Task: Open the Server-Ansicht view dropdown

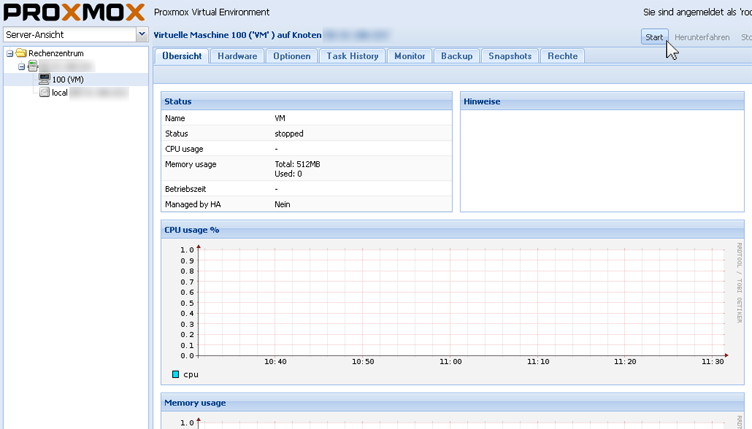Action: point(142,35)
